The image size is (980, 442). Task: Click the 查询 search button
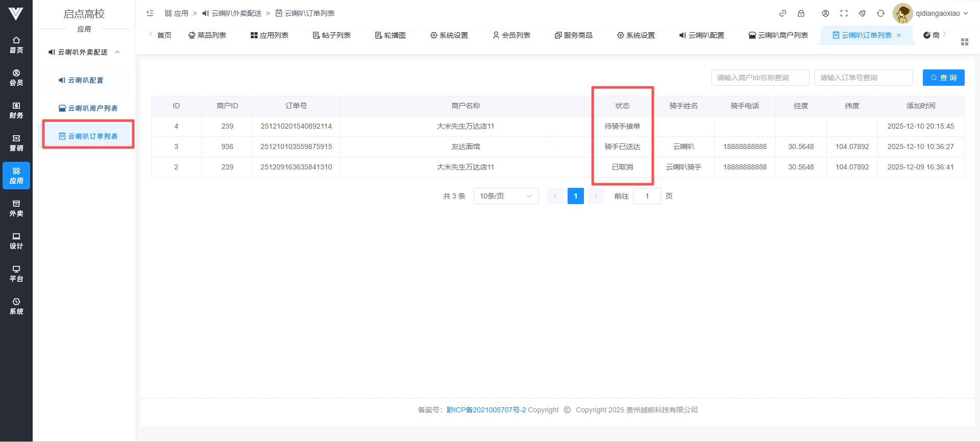(943, 78)
